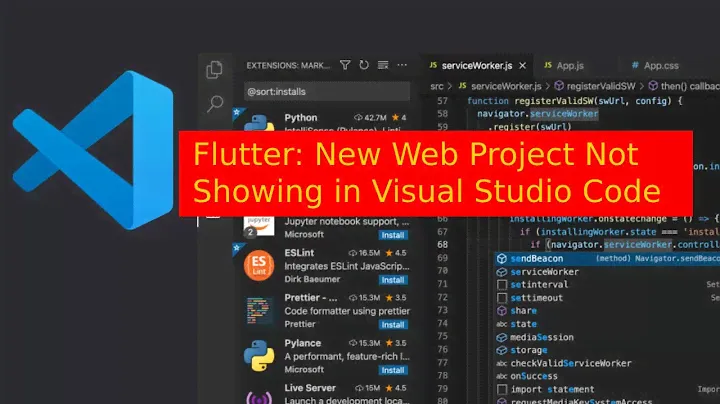Select the Prettier extension icon
The width and height of the screenshot is (720, 404).
click(x=259, y=311)
